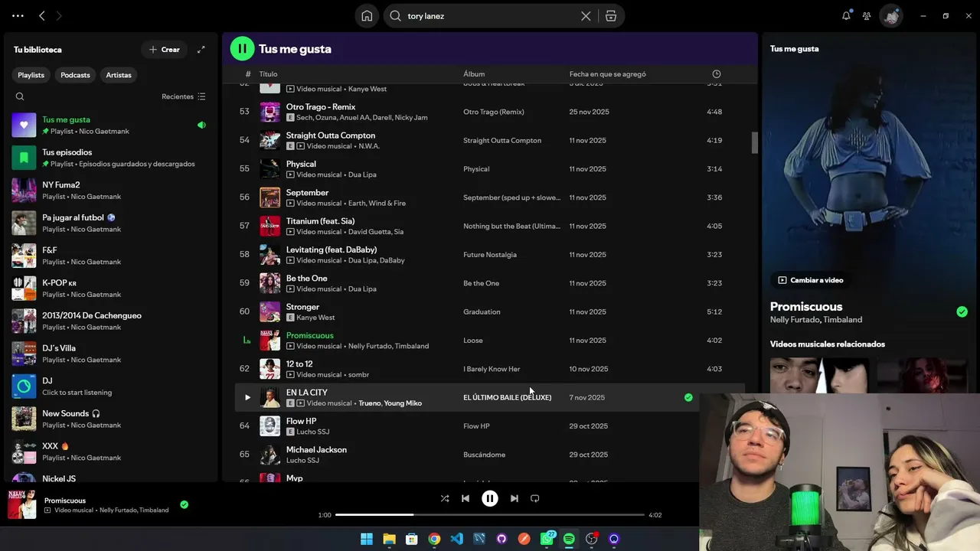Viewport: 980px width, 551px height.
Task: Open the 'Future Nostalgia' album link
Action: tap(490, 255)
